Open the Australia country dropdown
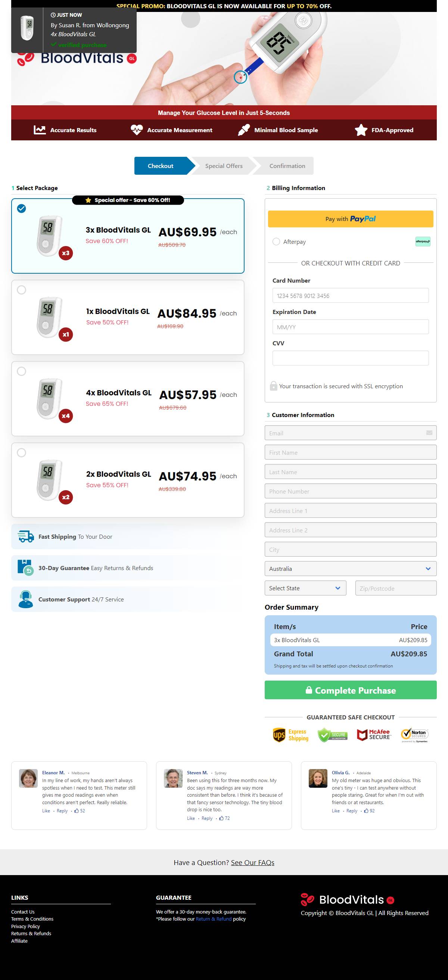 [x=350, y=568]
